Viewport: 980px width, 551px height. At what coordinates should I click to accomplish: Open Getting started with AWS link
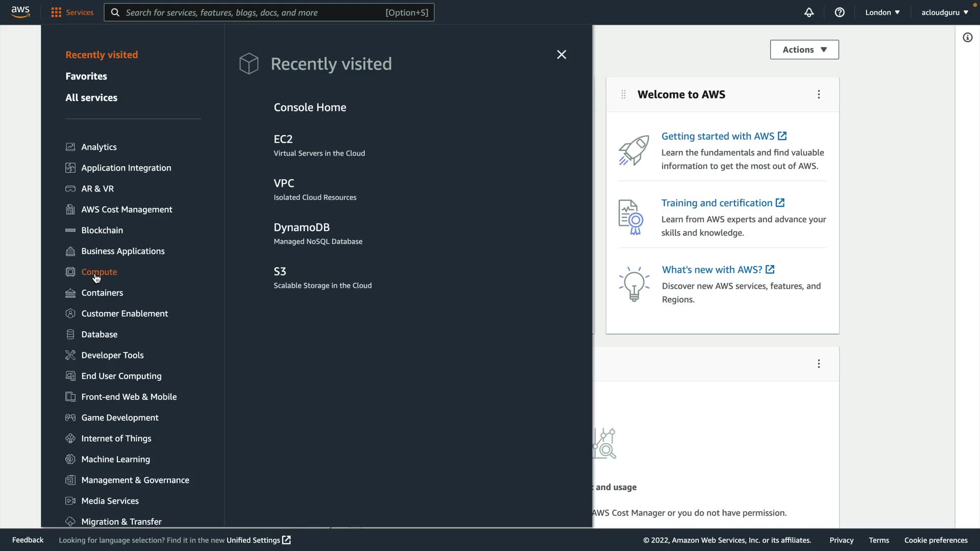point(718,136)
